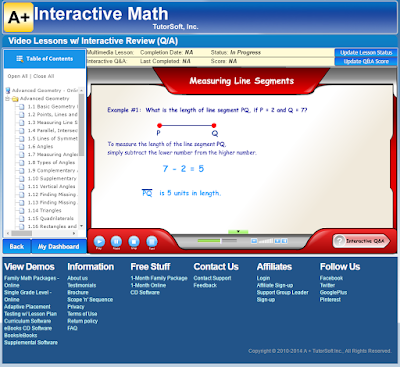The image size is (400, 367).
Task: Open the Privacy link
Action: coord(76,307)
